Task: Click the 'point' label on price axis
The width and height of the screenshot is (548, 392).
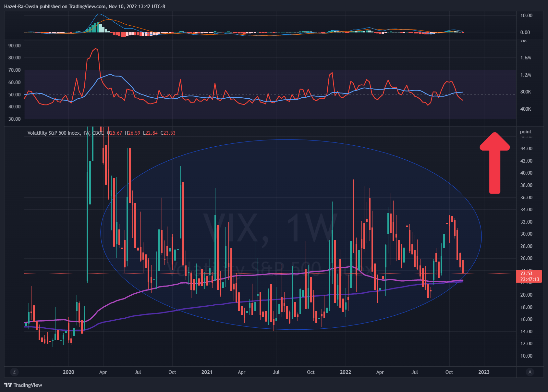Action: (526, 132)
